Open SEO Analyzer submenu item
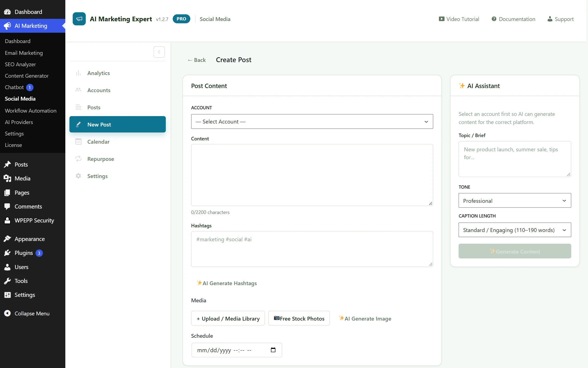This screenshot has height=368, width=588. tap(20, 64)
